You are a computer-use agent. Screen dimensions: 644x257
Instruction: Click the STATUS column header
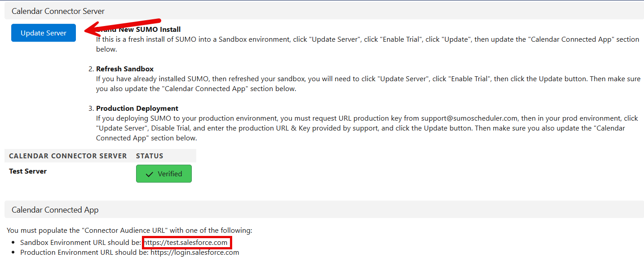tap(150, 156)
